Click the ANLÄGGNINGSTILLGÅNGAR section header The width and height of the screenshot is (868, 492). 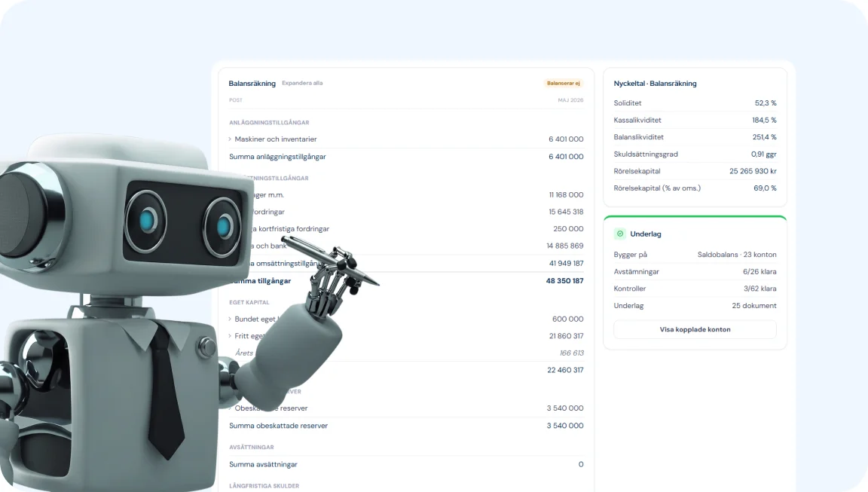click(269, 123)
